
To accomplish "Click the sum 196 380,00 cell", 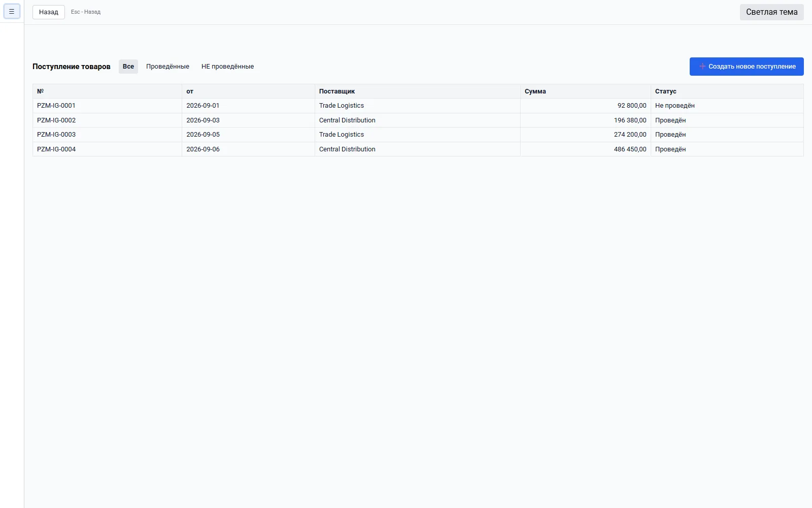I will [586, 120].
